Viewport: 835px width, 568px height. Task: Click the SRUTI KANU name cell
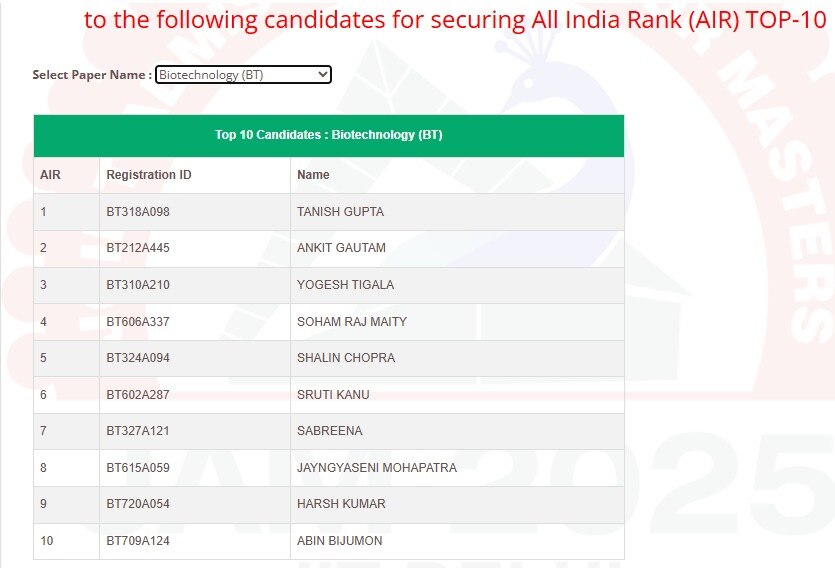click(x=333, y=395)
